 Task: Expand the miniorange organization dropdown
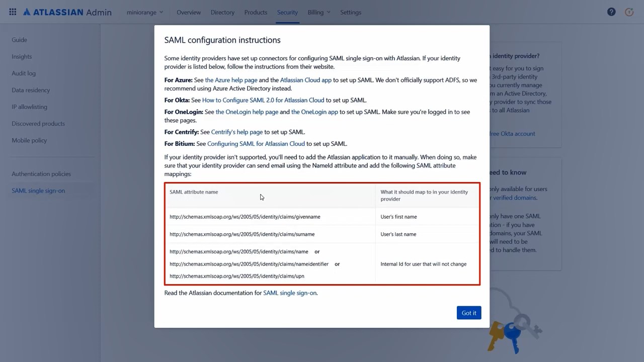click(x=145, y=12)
